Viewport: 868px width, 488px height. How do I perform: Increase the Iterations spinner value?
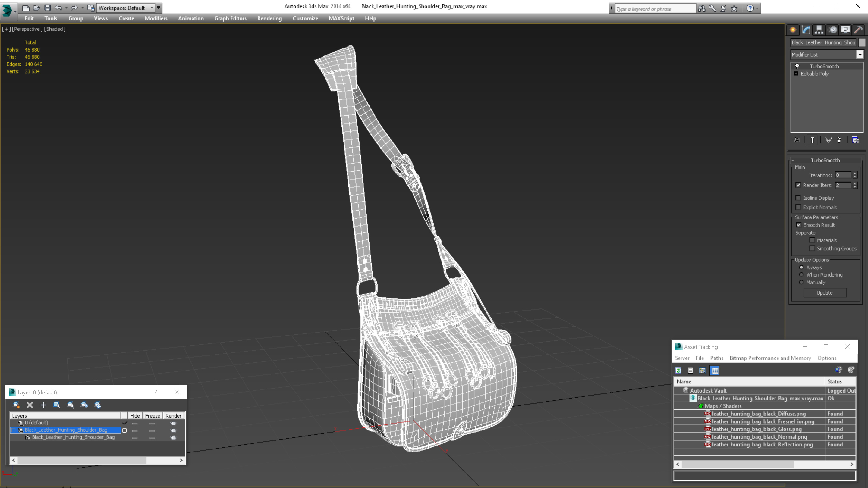[855, 174]
